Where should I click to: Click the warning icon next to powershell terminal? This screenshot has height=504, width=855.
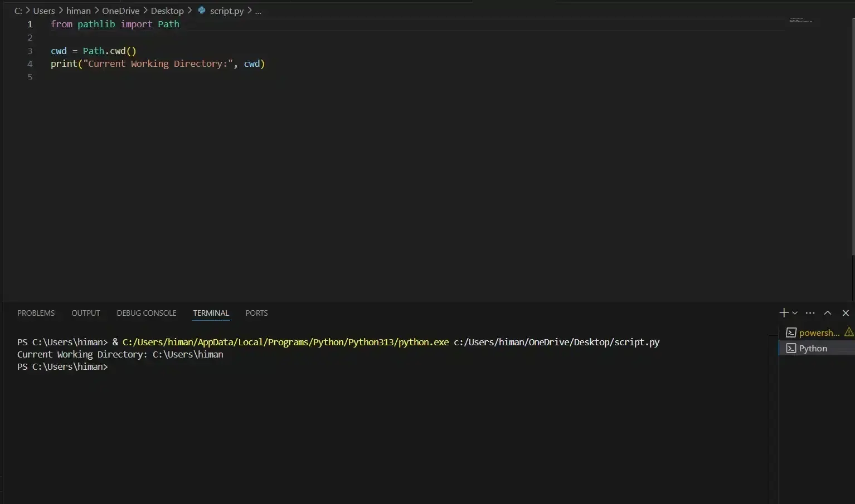[849, 332]
